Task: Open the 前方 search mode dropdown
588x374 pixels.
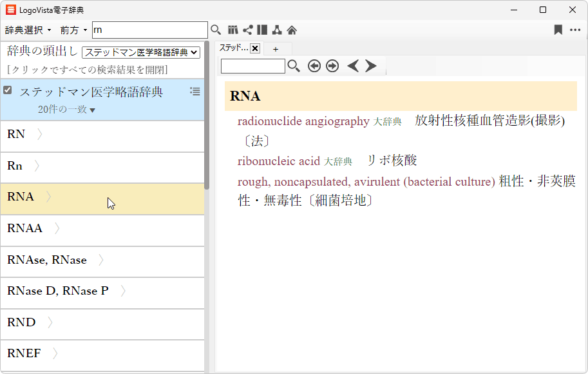Action: (x=73, y=30)
